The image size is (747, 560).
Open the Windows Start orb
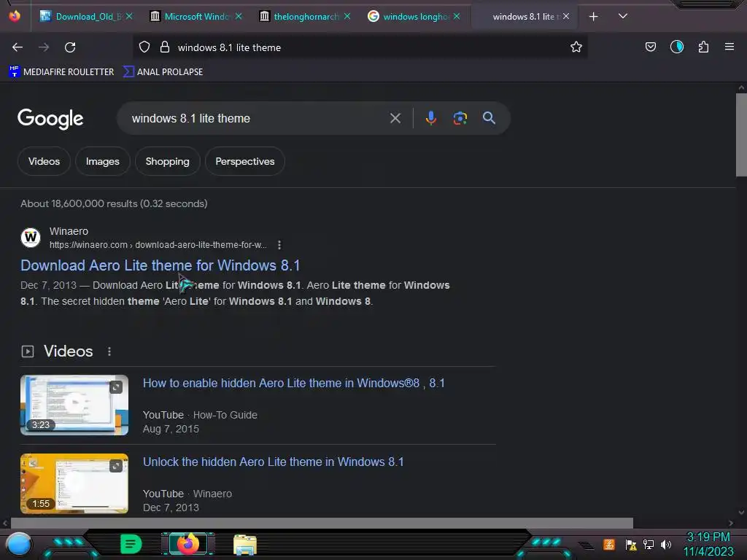19,544
